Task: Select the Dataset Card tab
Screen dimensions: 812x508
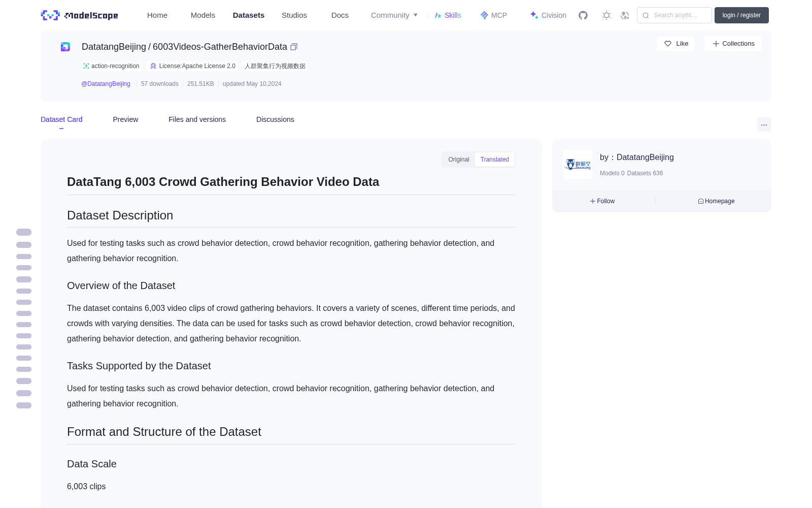Action: click(61, 119)
